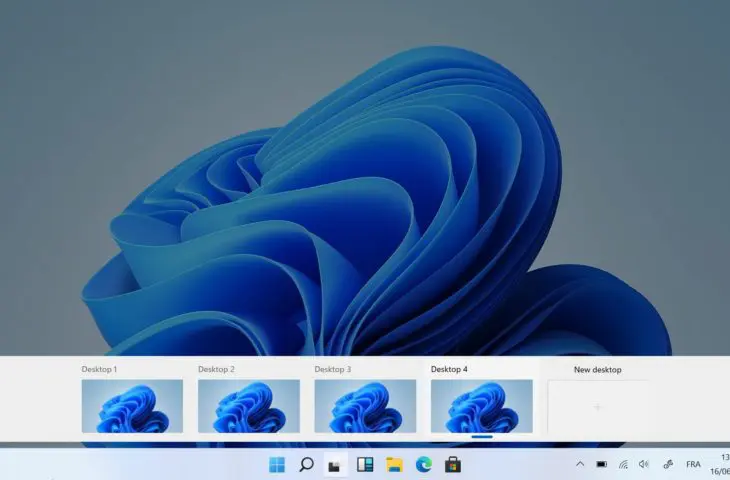The width and height of the screenshot is (730, 480).
Task: Open the Windows Start menu
Action: tap(277, 464)
